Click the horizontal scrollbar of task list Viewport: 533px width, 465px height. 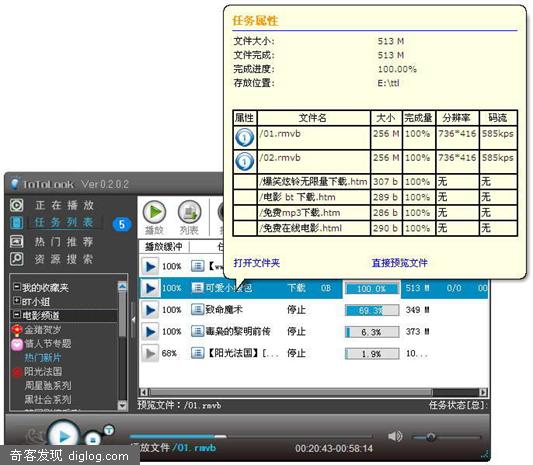(291, 392)
